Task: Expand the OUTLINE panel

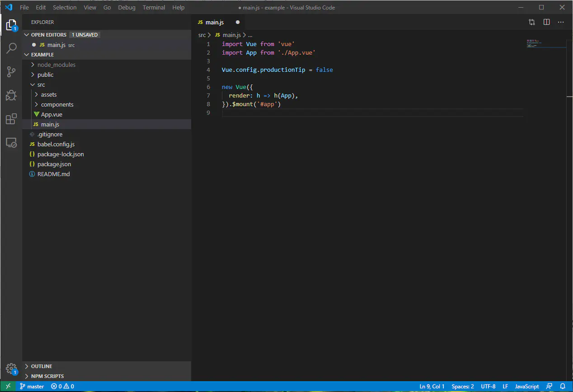Action: (x=41, y=366)
